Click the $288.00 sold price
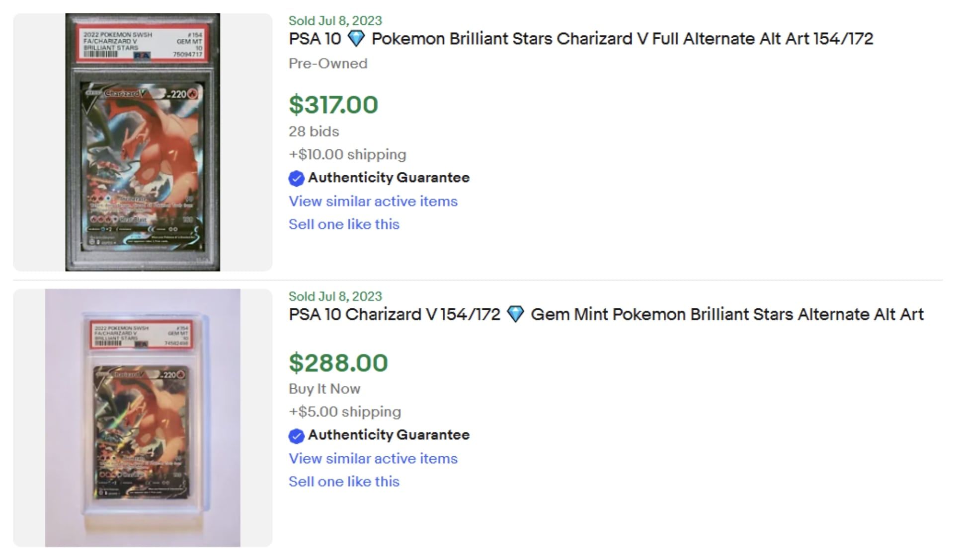 click(338, 362)
